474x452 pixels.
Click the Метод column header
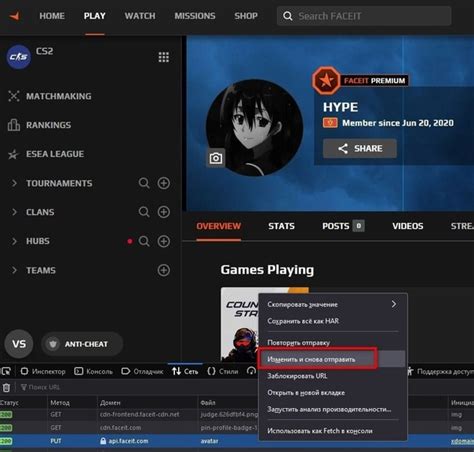[60, 403]
